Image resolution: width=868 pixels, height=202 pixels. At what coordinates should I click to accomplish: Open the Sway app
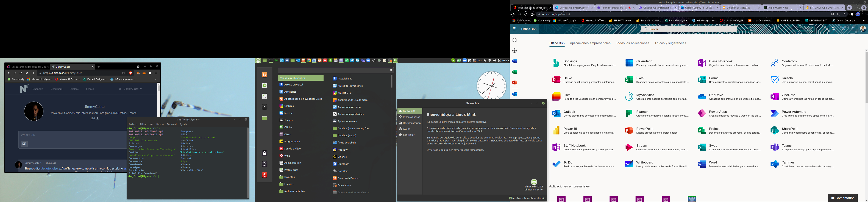(729, 147)
